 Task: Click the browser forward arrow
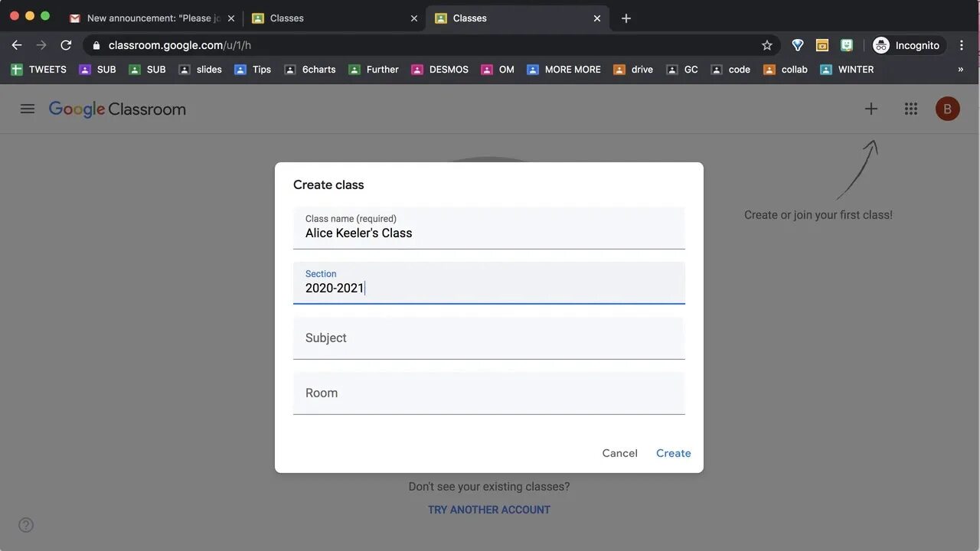point(41,45)
